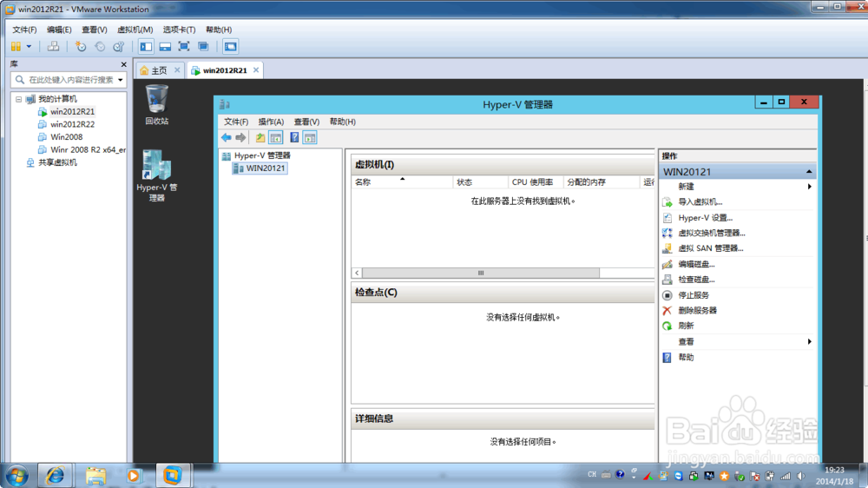
Task: Select WIN20121 server in Hyper-V tree
Action: point(260,168)
